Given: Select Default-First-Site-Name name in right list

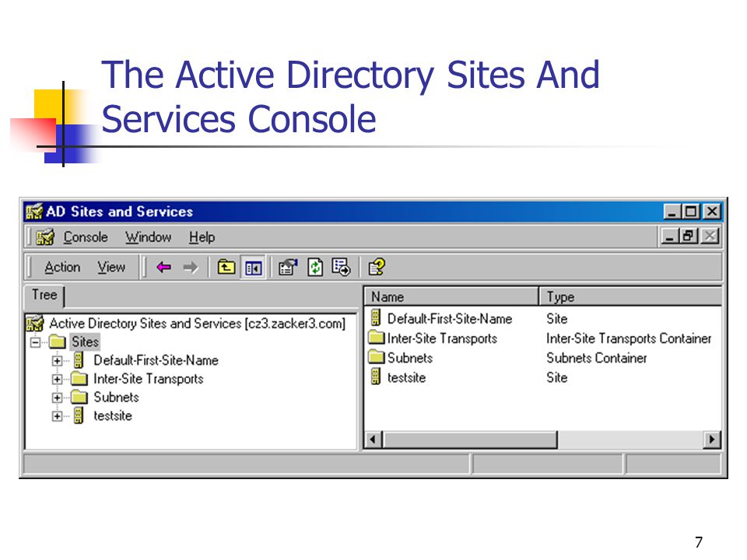Looking at the screenshot, I should (450, 319).
